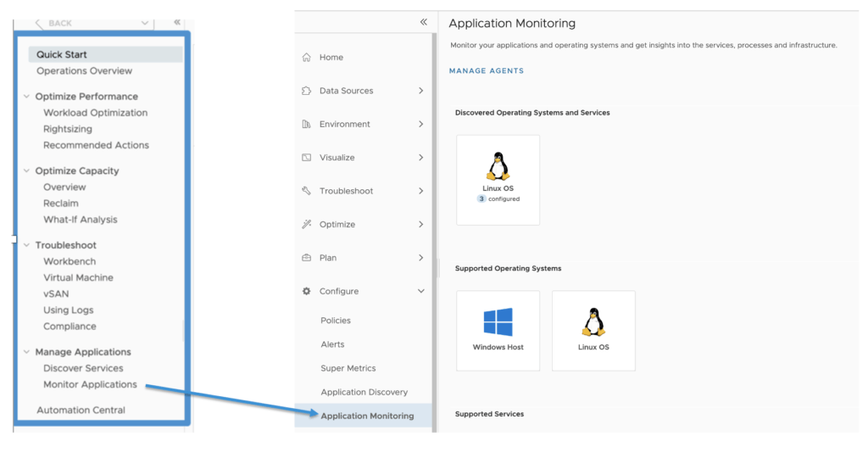Image resolution: width=868 pixels, height=453 pixels.
Task: Go to Automation Central in left panel
Action: (81, 411)
